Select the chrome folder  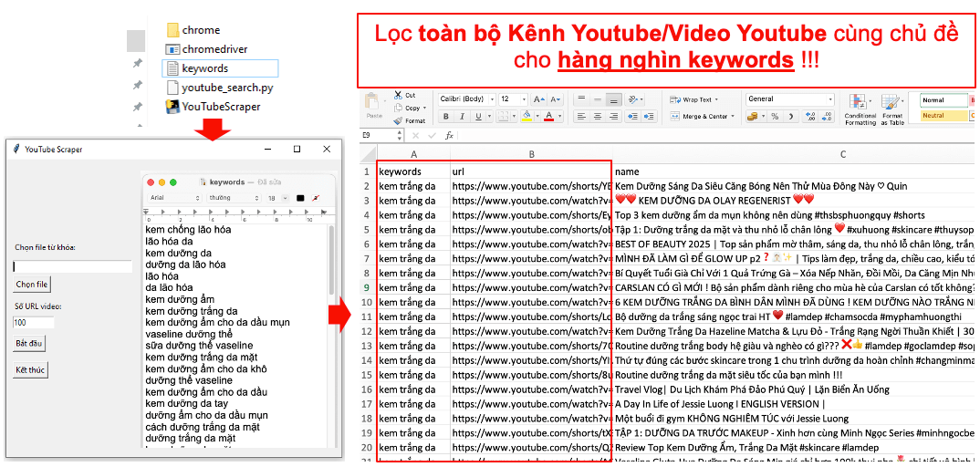193,29
